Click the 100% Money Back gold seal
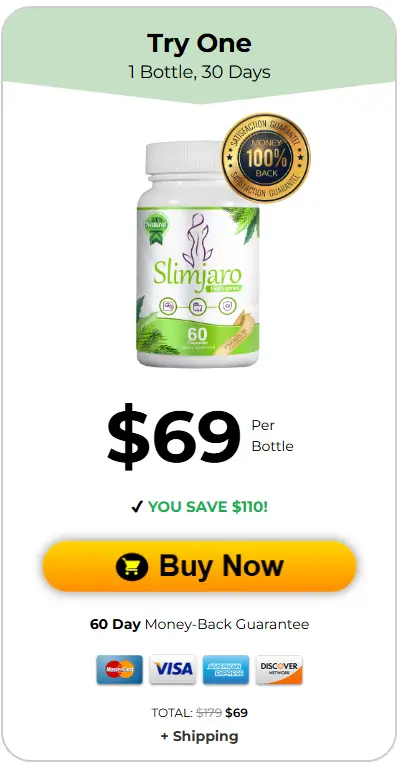The height and width of the screenshot is (771, 404). click(x=265, y=158)
